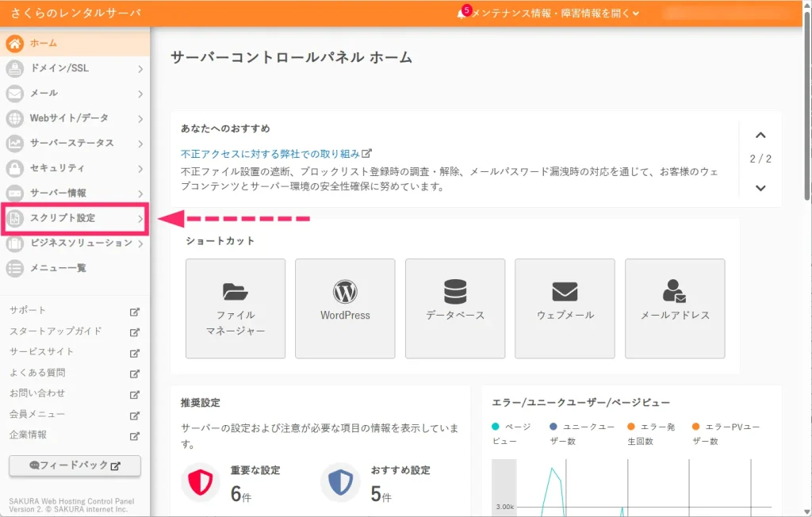Image resolution: width=812 pixels, height=517 pixels.
Task: Show next recommendation with down chevron
Action: point(760,188)
